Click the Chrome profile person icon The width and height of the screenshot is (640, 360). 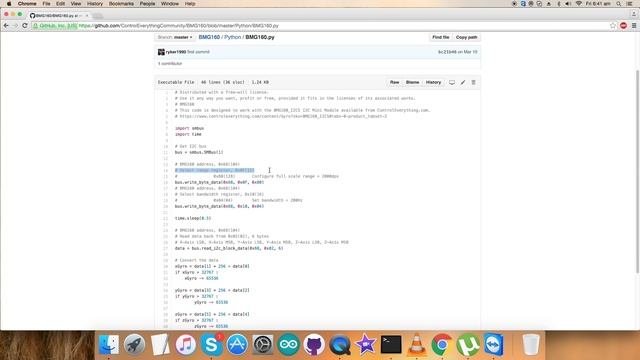click(x=634, y=14)
